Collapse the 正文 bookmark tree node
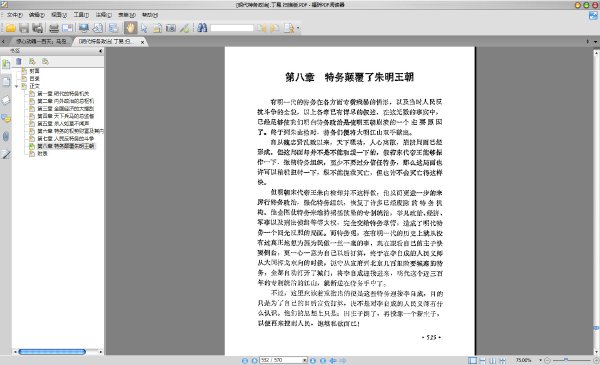 click(16, 86)
